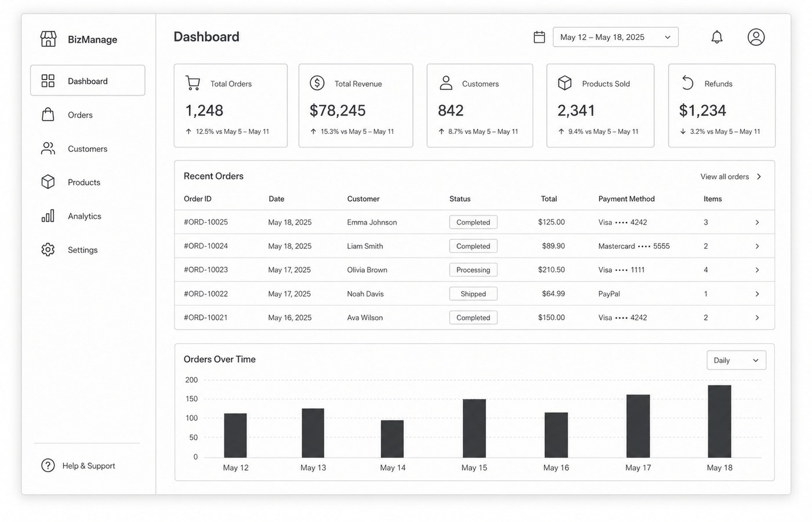Click the May 15 bar in chart

click(474, 428)
